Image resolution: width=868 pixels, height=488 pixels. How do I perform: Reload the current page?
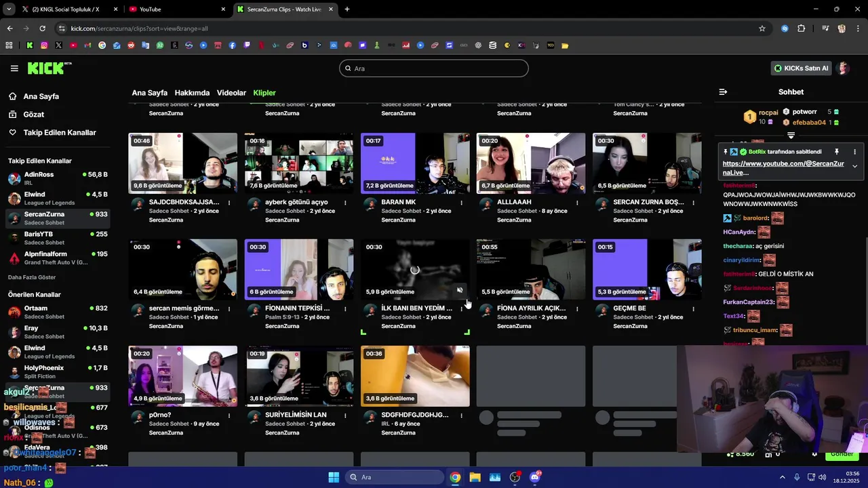(42, 28)
